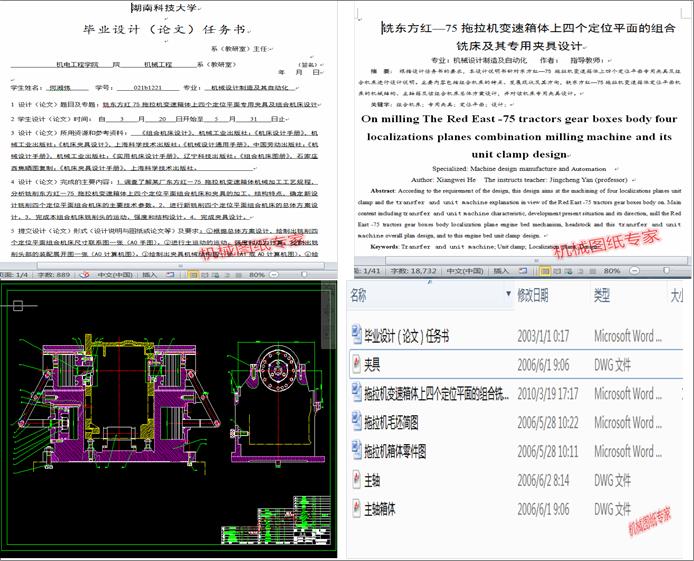Switch thesis Word window to Web Layout view

tap(568, 271)
